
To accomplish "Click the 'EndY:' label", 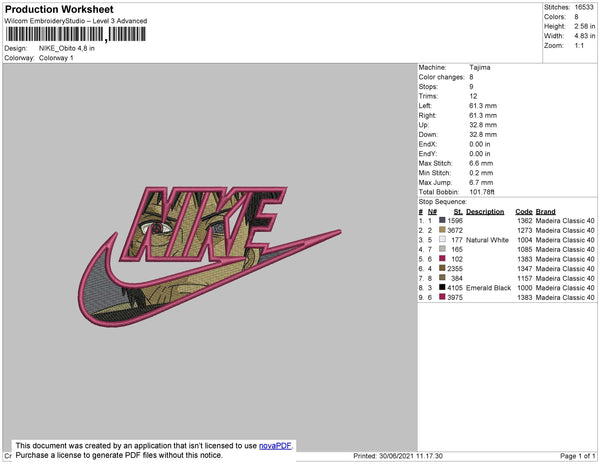I will point(427,153).
